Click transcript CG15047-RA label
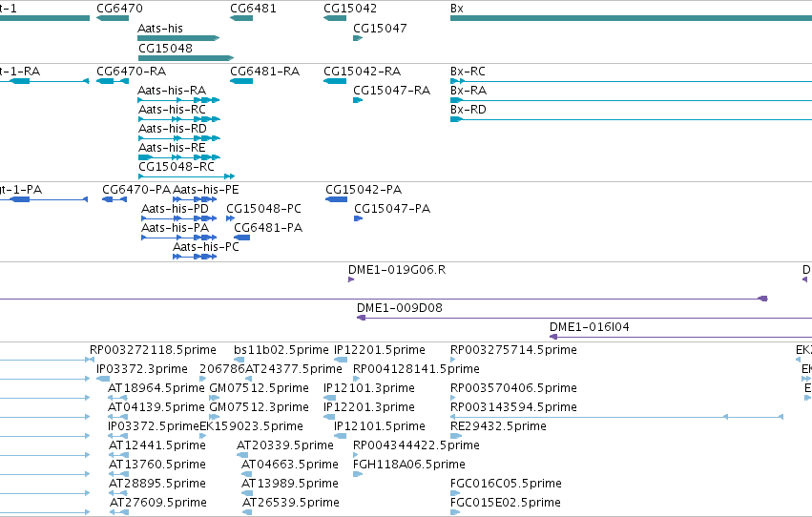812x517 pixels. tap(391, 90)
